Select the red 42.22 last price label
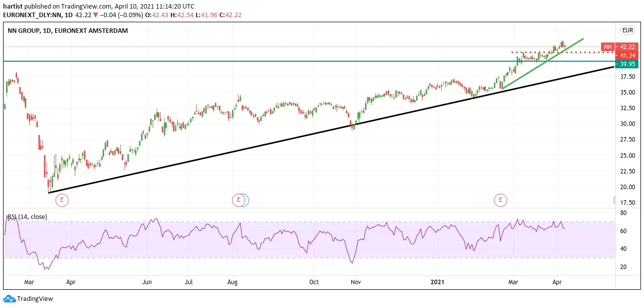 pos(627,47)
